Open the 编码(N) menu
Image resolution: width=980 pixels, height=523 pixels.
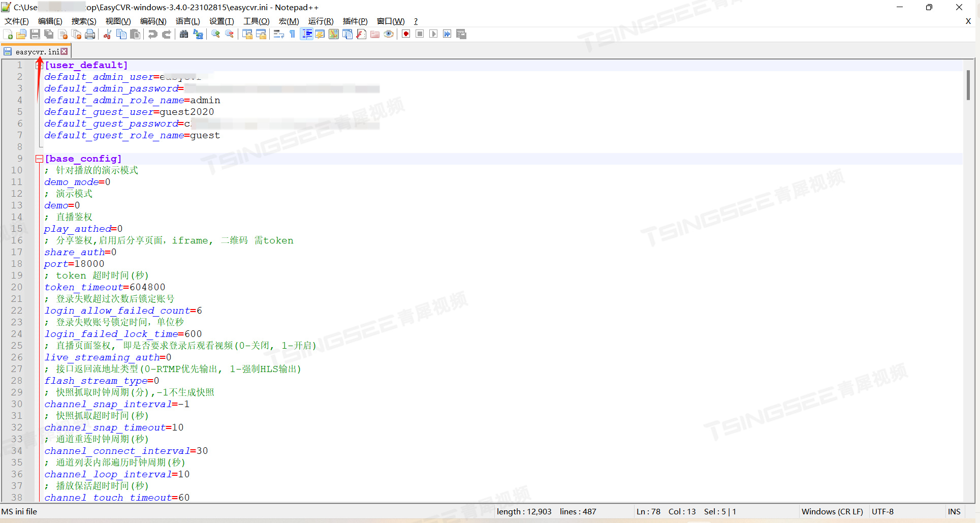click(153, 21)
